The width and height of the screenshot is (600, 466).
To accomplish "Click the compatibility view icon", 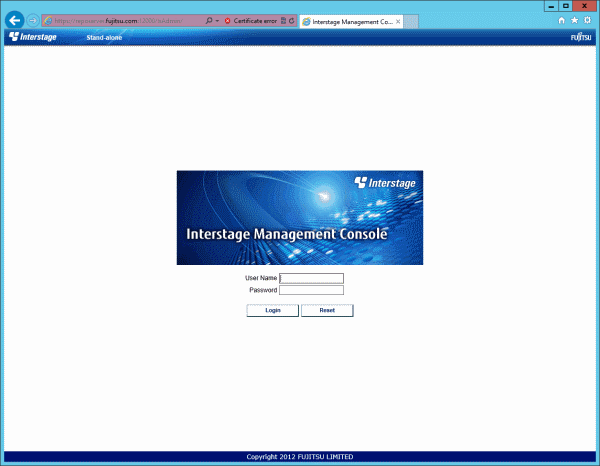I will click(284, 21).
